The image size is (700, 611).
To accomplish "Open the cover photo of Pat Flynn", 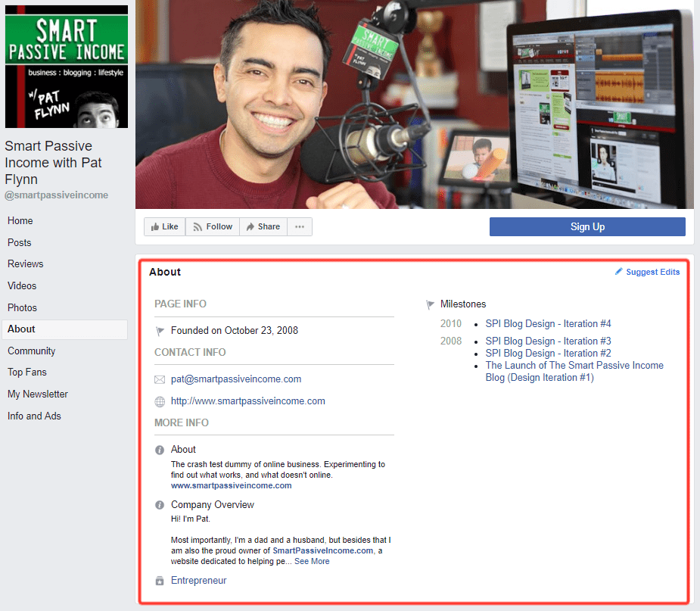I will tap(415, 104).
